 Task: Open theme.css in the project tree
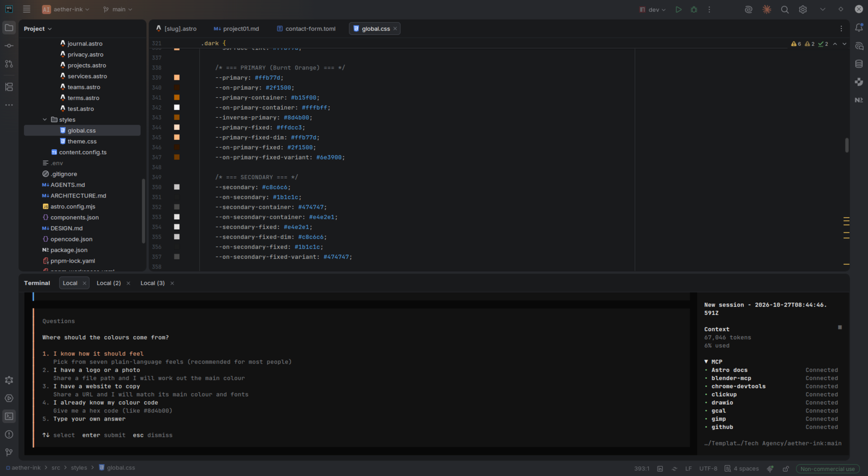82,142
